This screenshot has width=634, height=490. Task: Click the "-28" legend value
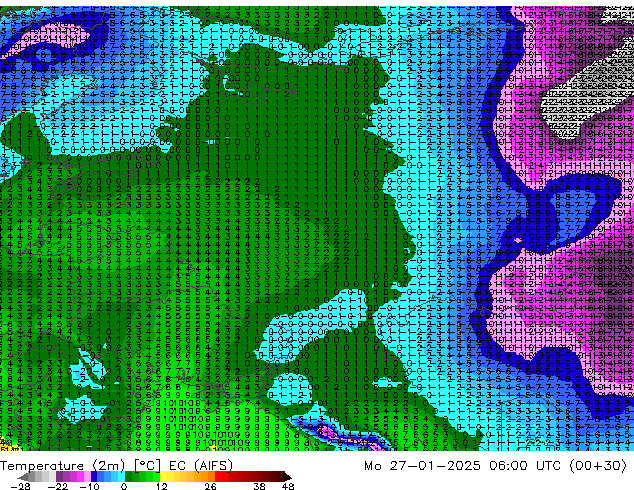20,486
